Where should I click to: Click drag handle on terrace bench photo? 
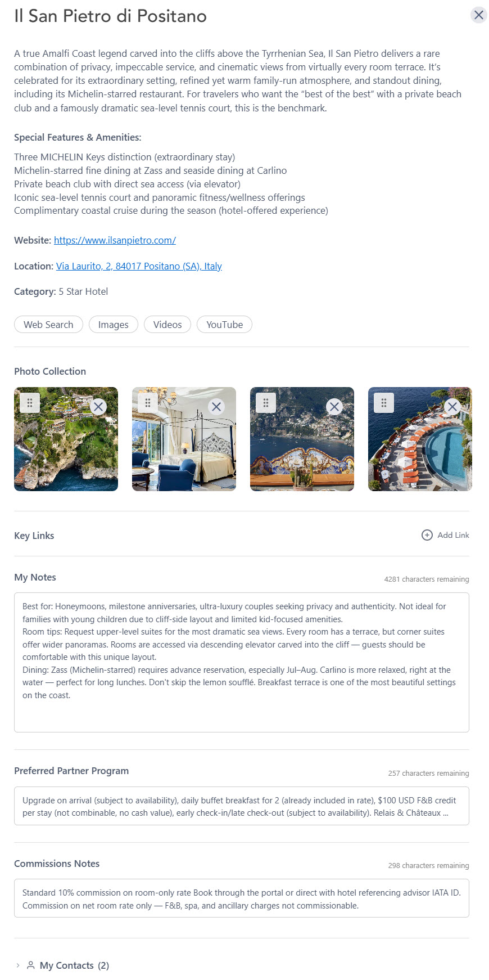[x=266, y=403]
